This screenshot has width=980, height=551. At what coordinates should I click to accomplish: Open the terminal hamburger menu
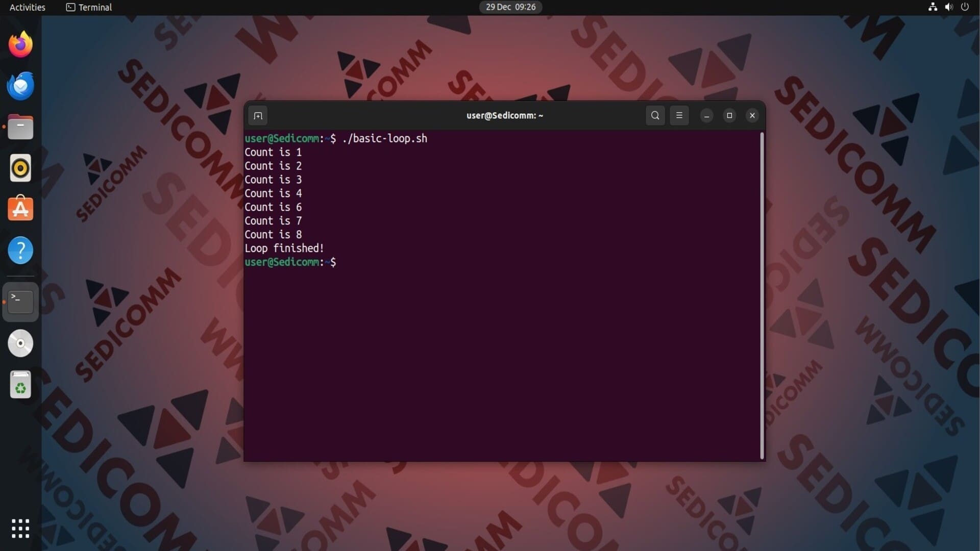click(x=679, y=115)
